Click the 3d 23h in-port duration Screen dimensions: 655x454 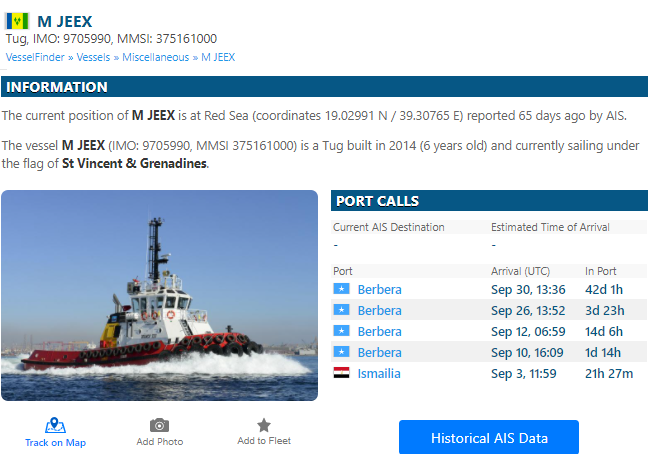pyautogui.click(x=604, y=310)
